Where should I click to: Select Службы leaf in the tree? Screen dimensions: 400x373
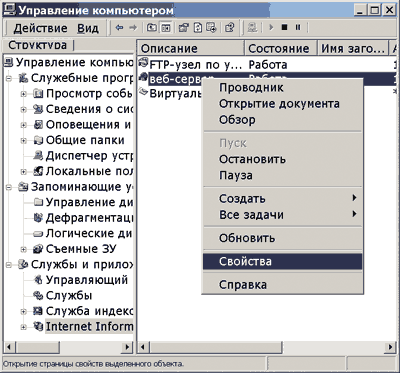pos(69,295)
